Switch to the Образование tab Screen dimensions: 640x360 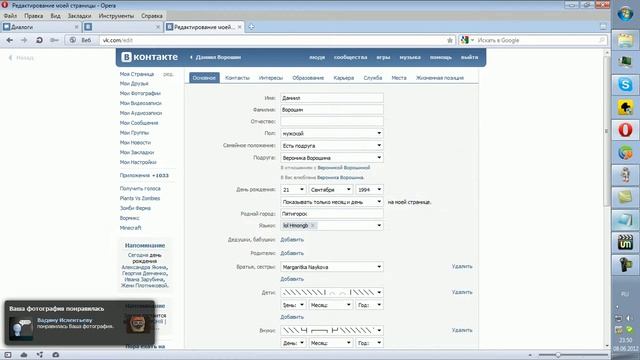(x=308, y=78)
